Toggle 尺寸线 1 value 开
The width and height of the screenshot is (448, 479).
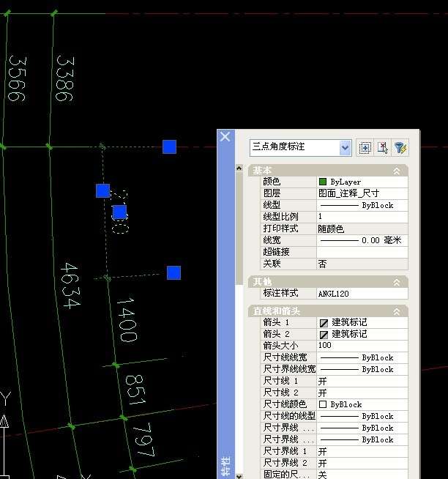pos(362,381)
